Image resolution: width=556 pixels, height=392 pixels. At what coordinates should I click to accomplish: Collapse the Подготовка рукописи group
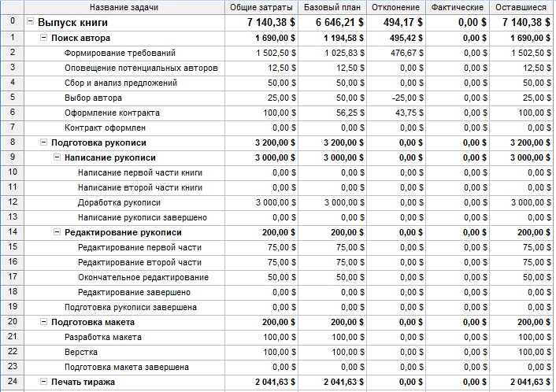coord(43,142)
